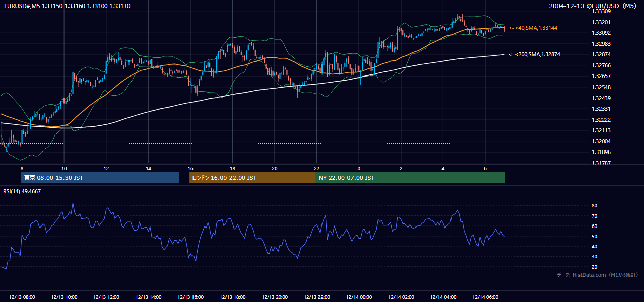Click hour tick 8 under the price chart
Image resolution: width=644 pixels, height=302 pixels.
tap(22, 168)
